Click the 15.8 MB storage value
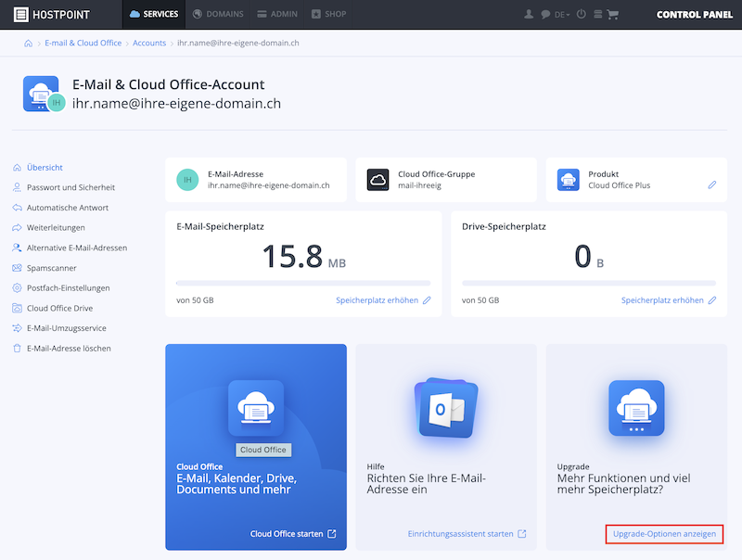 (304, 257)
